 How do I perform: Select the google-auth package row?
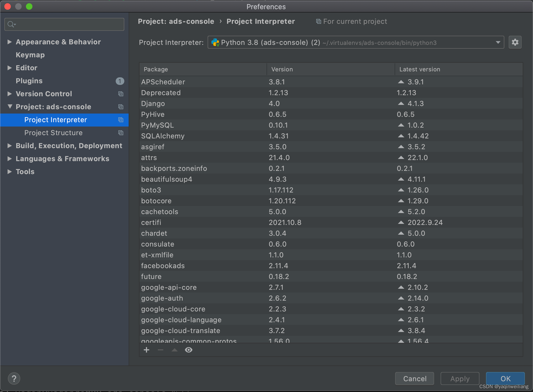[331, 298]
